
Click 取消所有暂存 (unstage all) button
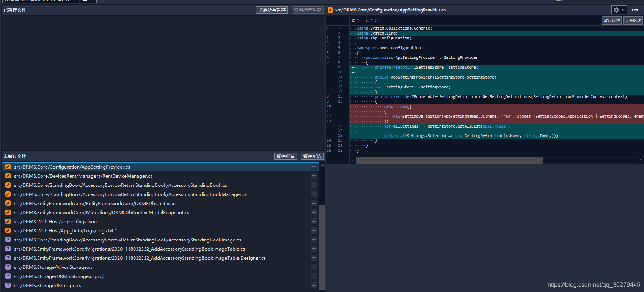tap(272, 10)
